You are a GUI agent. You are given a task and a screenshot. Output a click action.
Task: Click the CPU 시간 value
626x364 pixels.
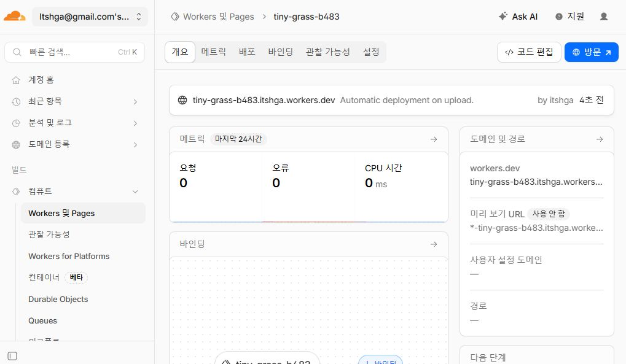[376, 183]
